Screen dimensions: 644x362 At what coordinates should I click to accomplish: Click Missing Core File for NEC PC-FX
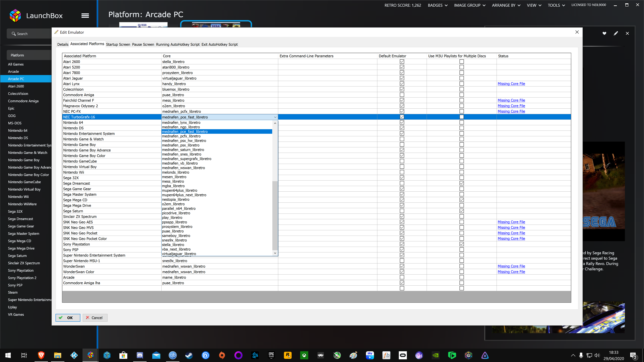(511, 111)
